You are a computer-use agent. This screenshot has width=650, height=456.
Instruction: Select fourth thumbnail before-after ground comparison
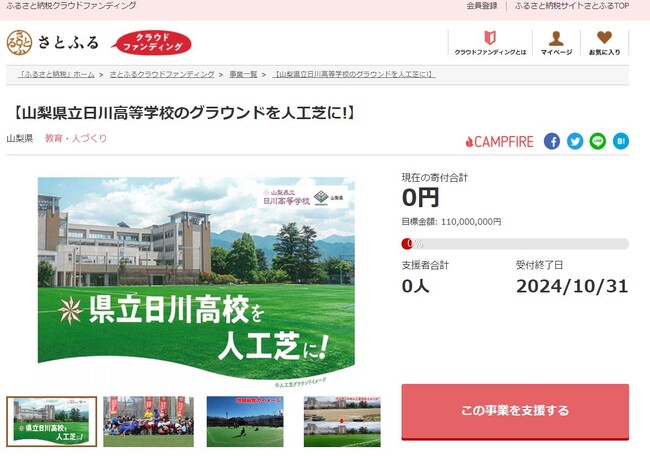click(342, 422)
